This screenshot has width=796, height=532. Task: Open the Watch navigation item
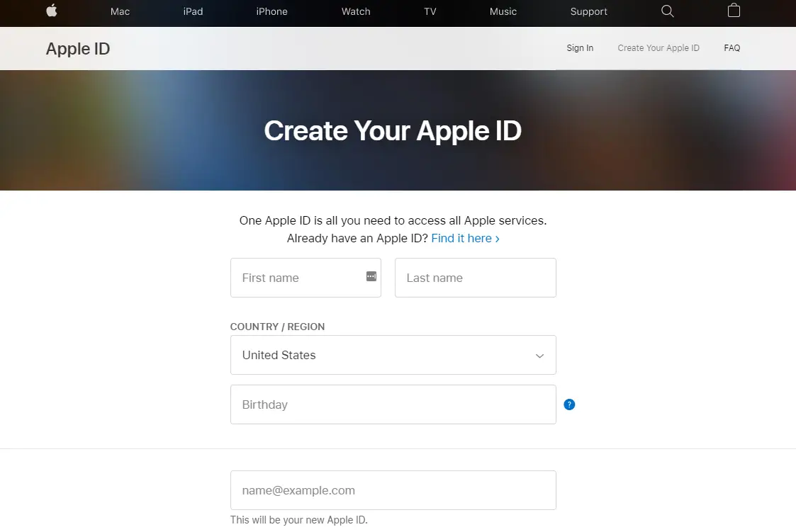(x=356, y=11)
